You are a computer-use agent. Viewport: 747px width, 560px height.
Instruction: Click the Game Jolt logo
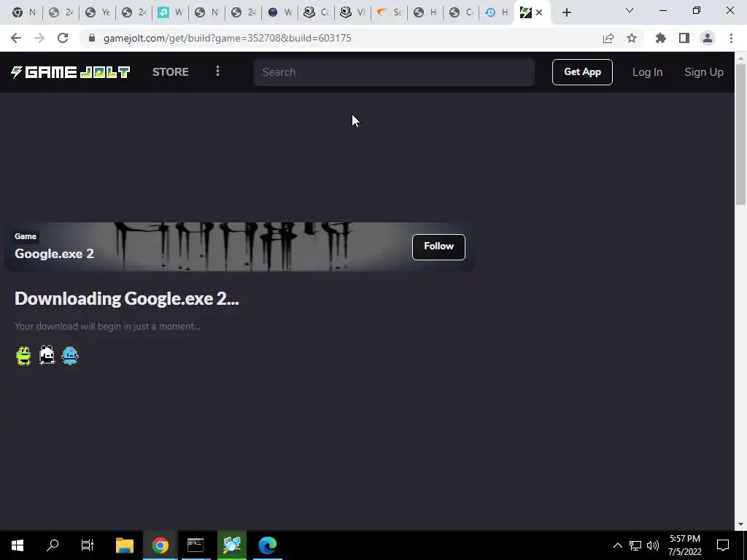(x=71, y=72)
